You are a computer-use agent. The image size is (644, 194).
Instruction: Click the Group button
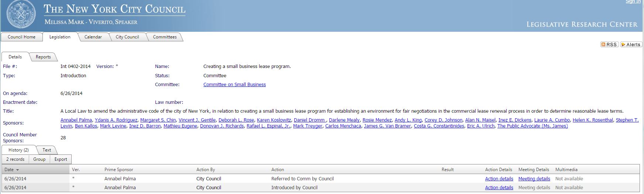click(x=39, y=159)
